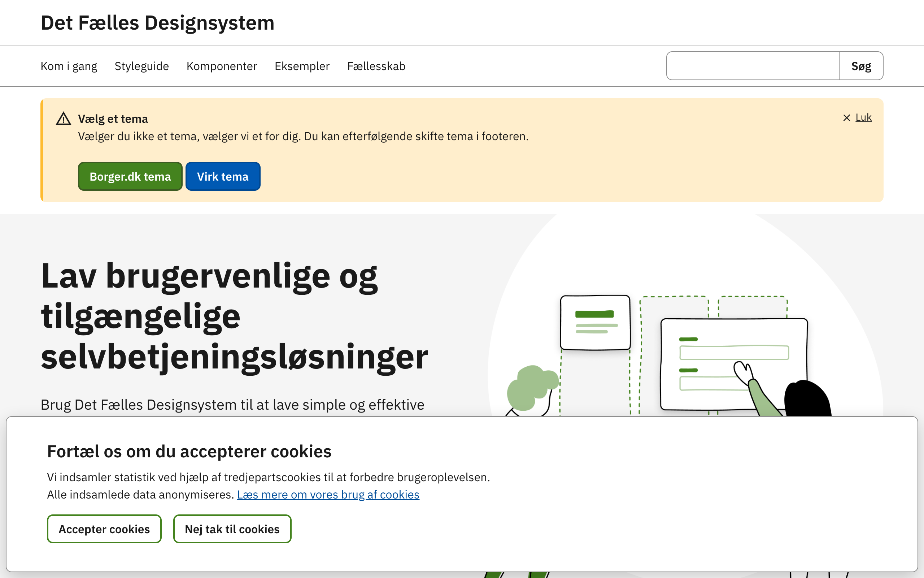924x578 pixels.
Task: Go to the Styleguide section
Action: click(x=141, y=66)
